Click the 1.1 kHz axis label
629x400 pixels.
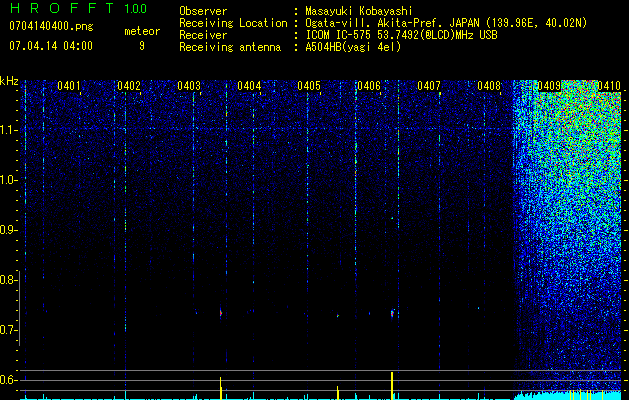click(8, 130)
